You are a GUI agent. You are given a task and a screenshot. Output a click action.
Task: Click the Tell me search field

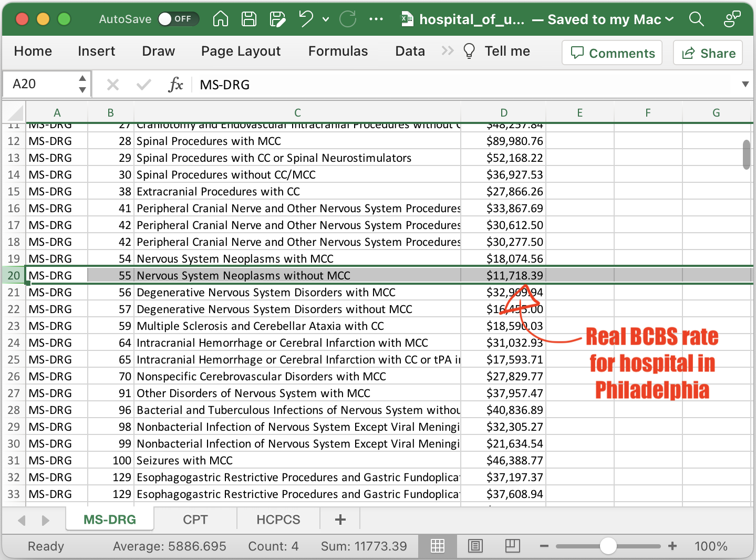pyautogui.click(x=507, y=51)
